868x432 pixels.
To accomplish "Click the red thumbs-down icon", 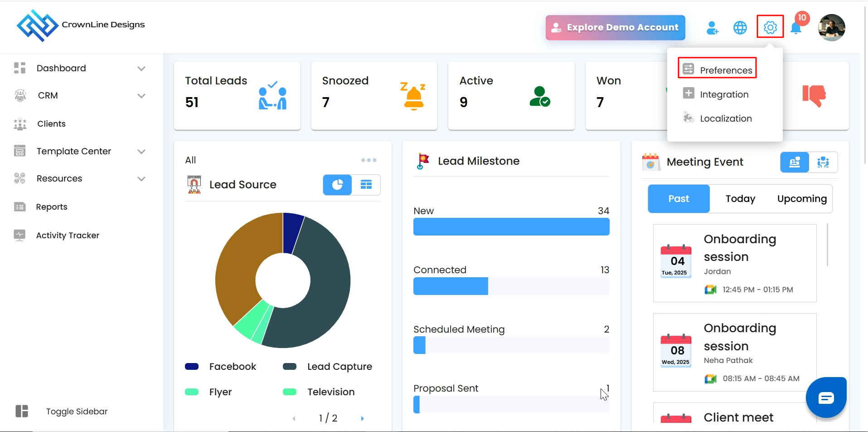I will (x=814, y=96).
